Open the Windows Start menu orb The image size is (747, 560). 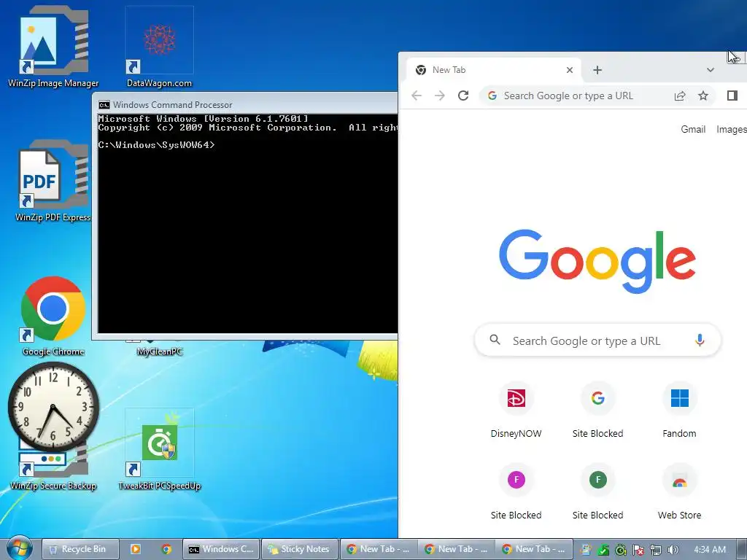18,548
